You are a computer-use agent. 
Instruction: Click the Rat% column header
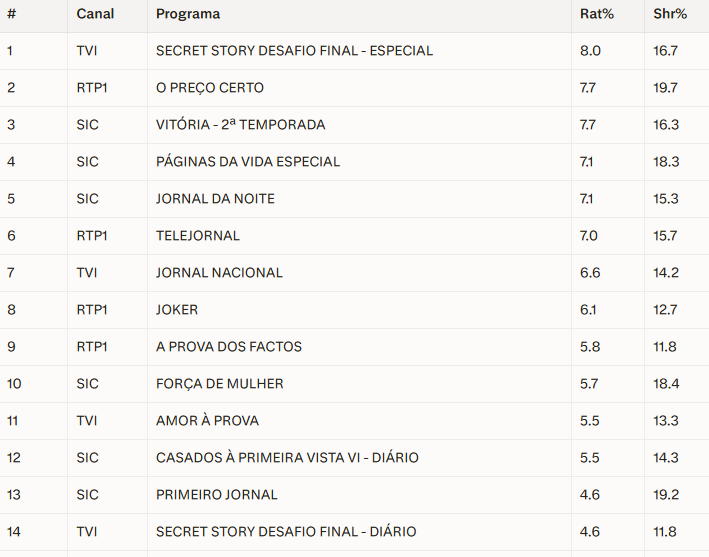click(x=597, y=14)
